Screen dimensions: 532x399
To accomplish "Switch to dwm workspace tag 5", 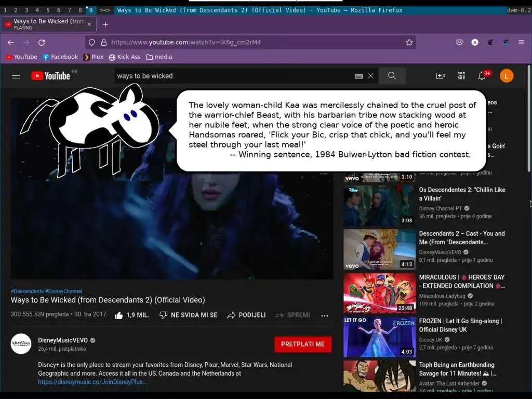I will 48,10.
